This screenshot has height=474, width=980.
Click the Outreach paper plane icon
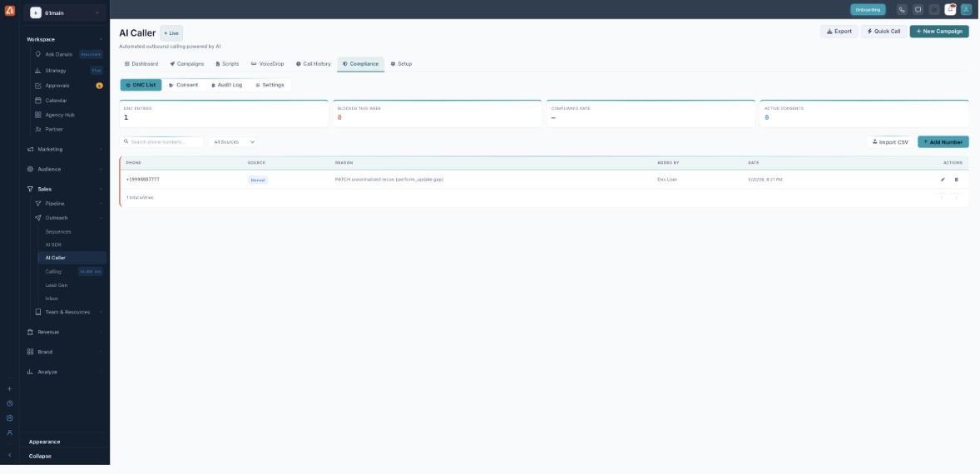tap(38, 218)
